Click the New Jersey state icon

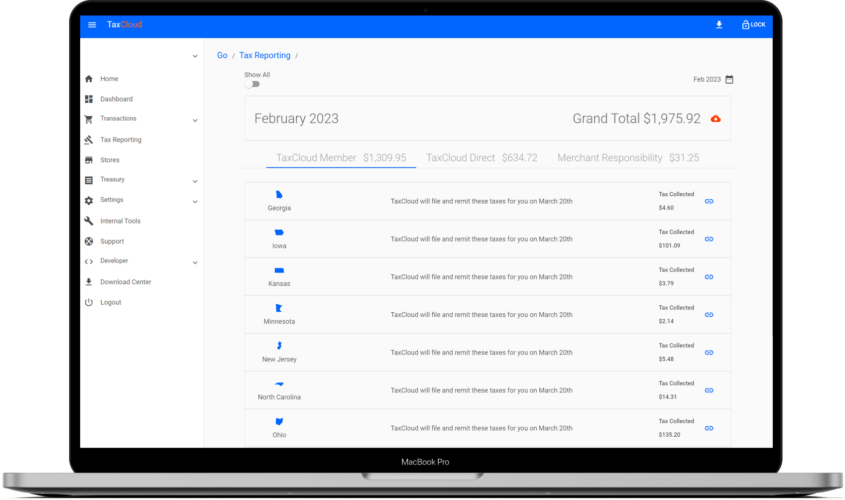pyautogui.click(x=279, y=346)
